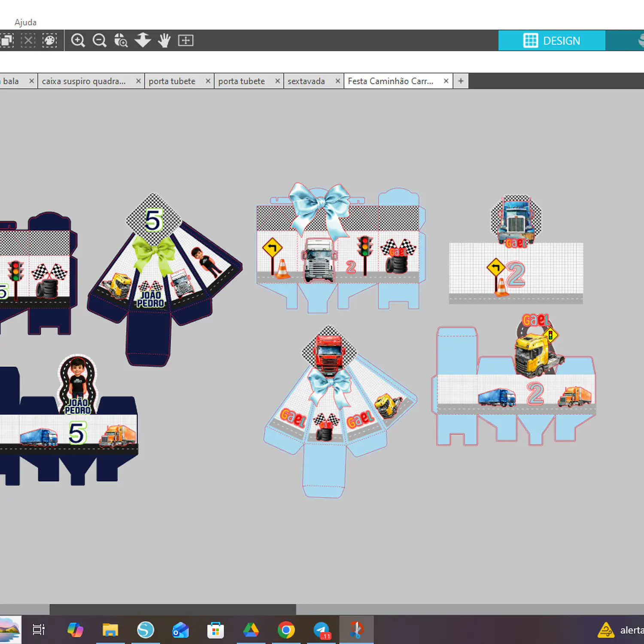This screenshot has height=644, width=644.
Task: Close the Festa Caminhão Carr... tab
Action: point(446,81)
